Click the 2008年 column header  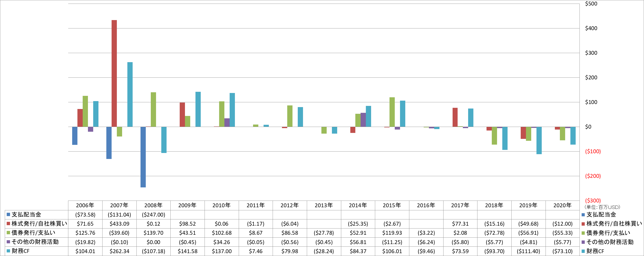pos(153,205)
